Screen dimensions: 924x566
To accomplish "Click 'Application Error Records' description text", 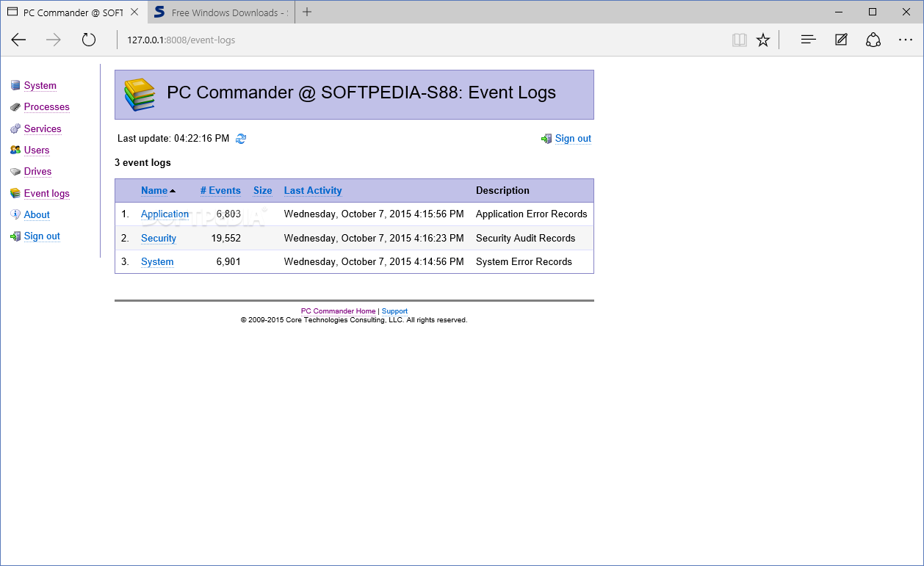I will point(532,214).
